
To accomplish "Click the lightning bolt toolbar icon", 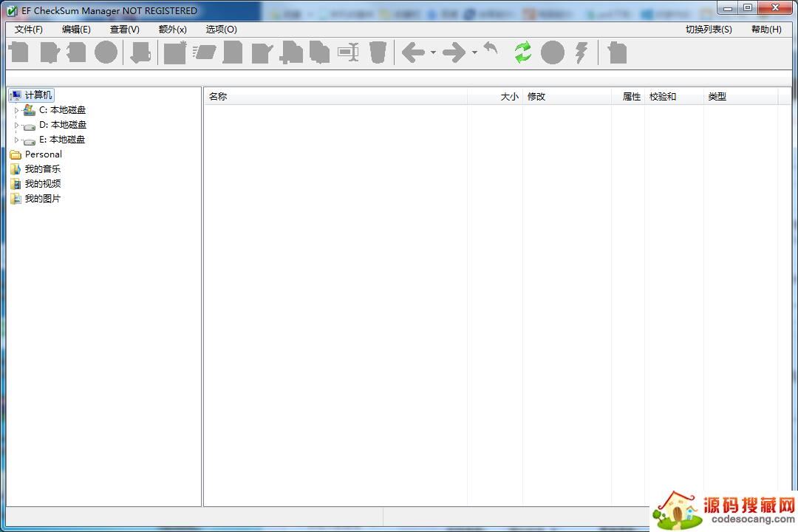I will coord(582,52).
